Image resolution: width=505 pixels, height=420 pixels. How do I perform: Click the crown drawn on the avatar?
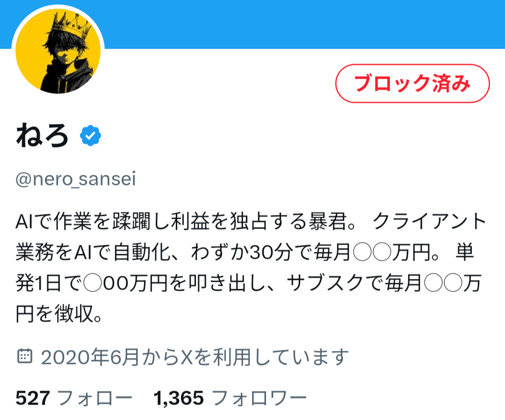pos(72,25)
